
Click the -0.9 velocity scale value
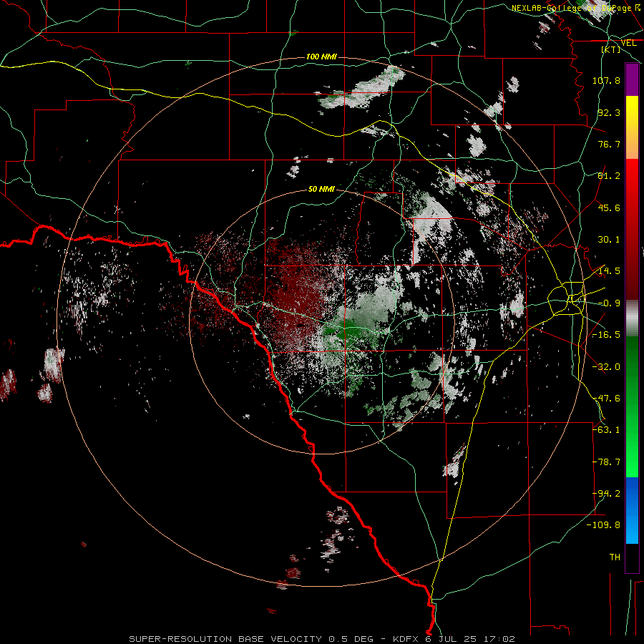pyautogui.click(x=609, y=303)
